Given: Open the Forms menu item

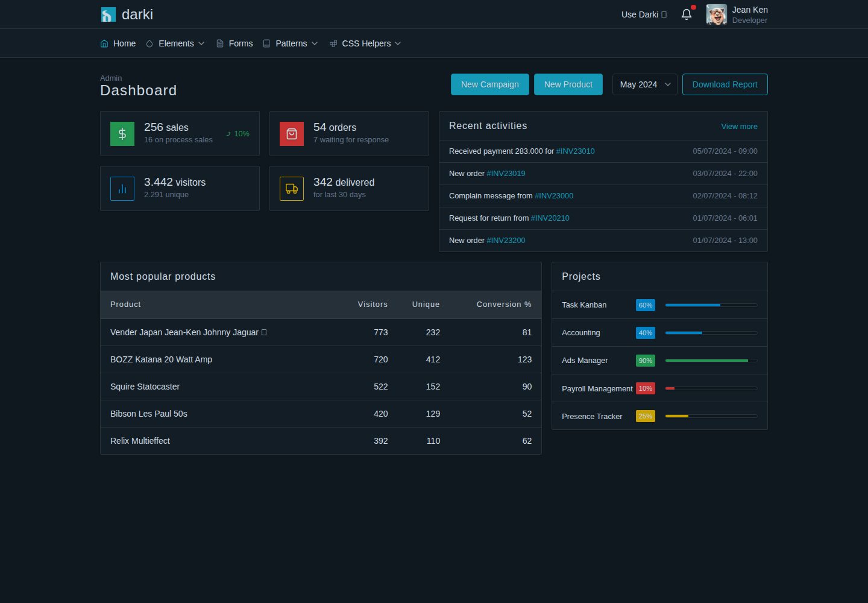Looking at the screenshot, I should click(x=234, y=43).
